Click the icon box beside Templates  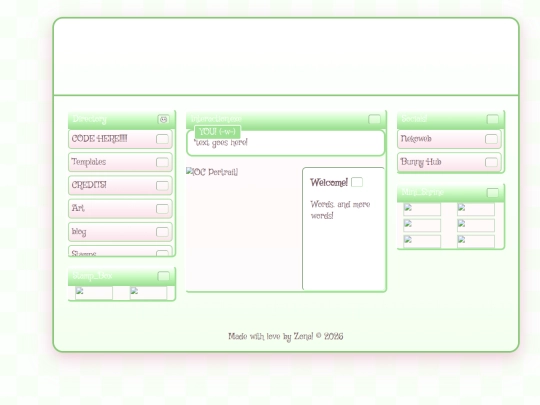point(162,162)
